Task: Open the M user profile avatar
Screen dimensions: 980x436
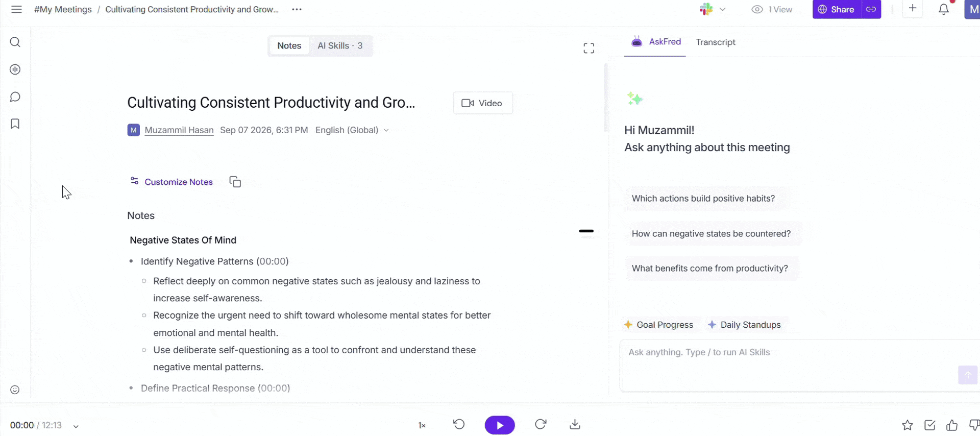Action: [972, 9]
